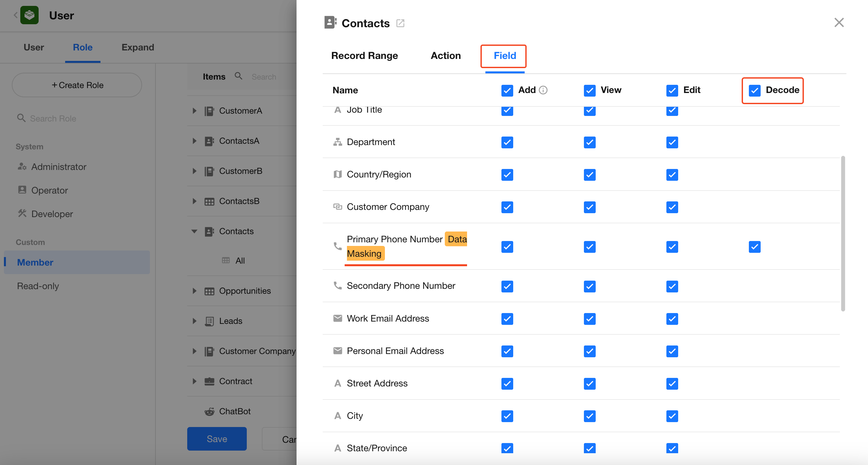This screenshot has width=868, height=465.
Task: Uncheck Edit for Work Email Address
Action: (x=672, y=319)
